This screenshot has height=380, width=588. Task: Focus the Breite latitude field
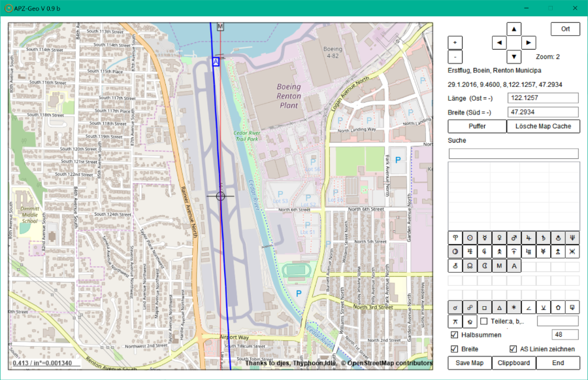[x=543, y=112]
